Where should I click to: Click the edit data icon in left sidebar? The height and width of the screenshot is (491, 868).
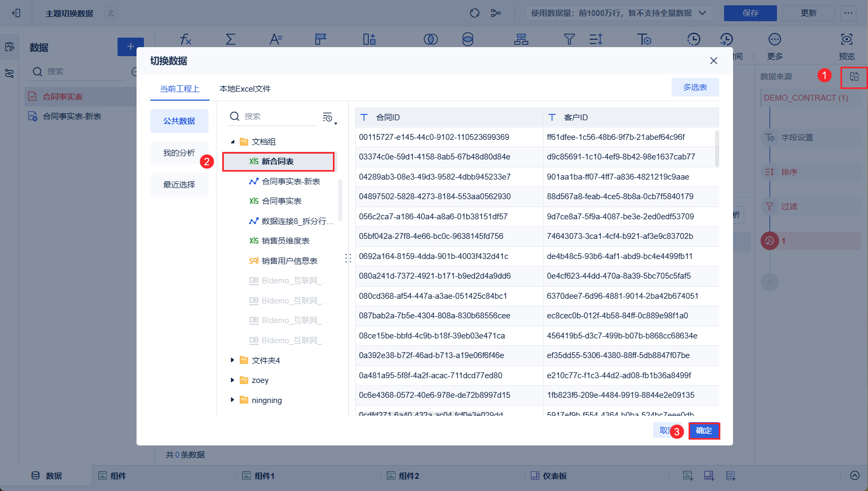10,47
